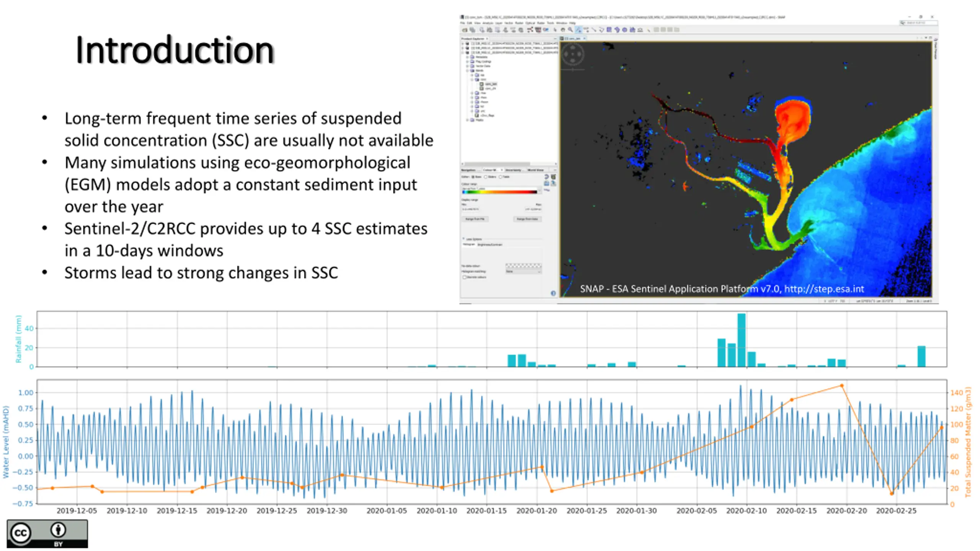
Task: Click the open product toolbar icon
Action: pyautogui.click(x=465, y=29)
